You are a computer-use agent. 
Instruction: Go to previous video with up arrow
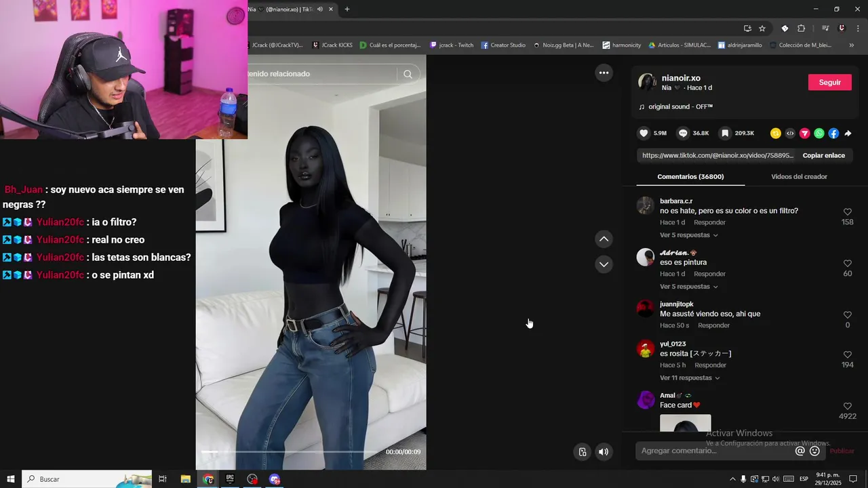pyautogui.click(x=604, y=239)
